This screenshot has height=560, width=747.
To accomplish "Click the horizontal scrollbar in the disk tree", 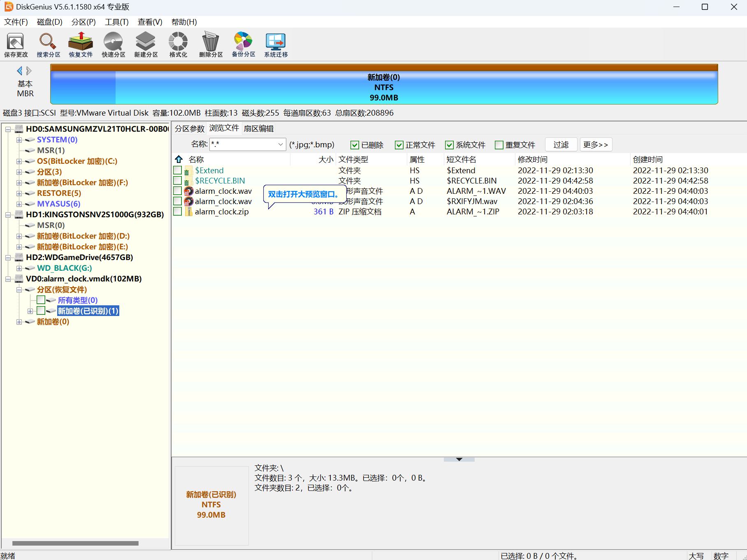I will pyautogui.click(x=76, y=543).
